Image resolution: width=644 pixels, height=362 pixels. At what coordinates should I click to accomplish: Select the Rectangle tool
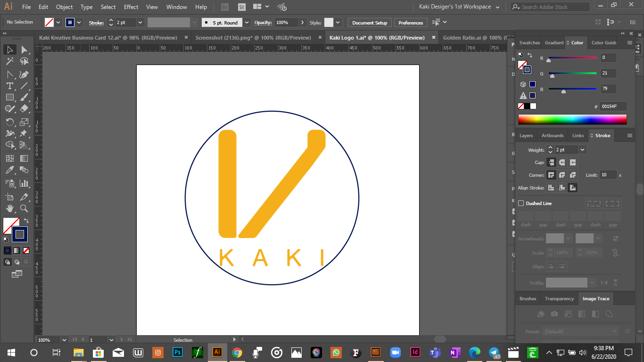(x=9, y=97)
